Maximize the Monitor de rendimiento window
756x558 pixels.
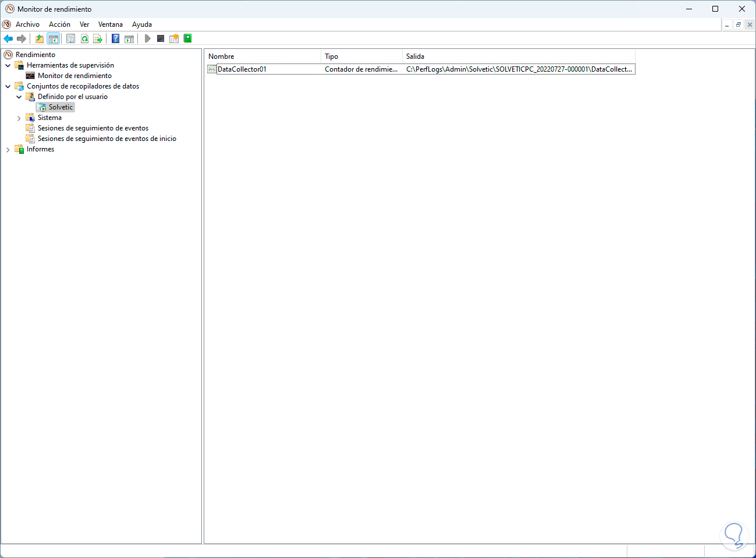click(x=715, y=9)
